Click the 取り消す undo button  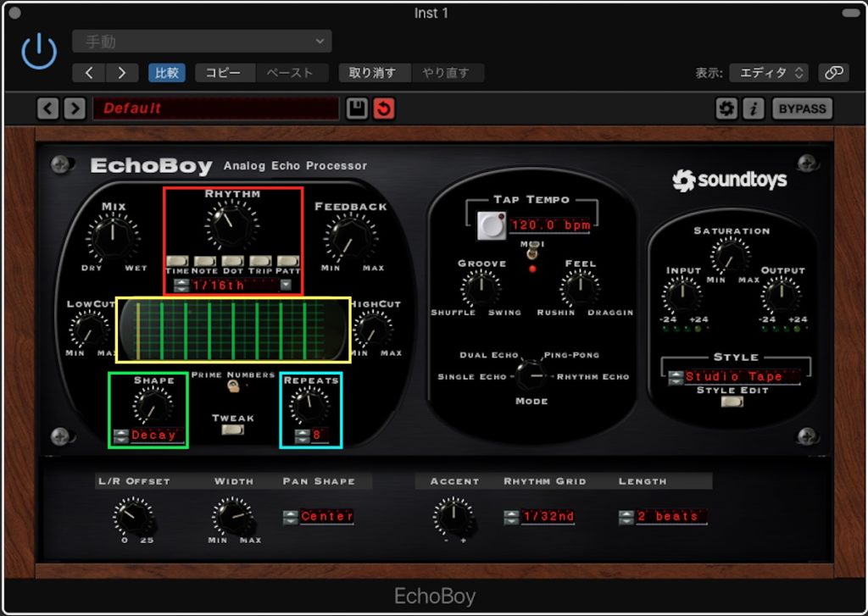click(x=370, y=73)
